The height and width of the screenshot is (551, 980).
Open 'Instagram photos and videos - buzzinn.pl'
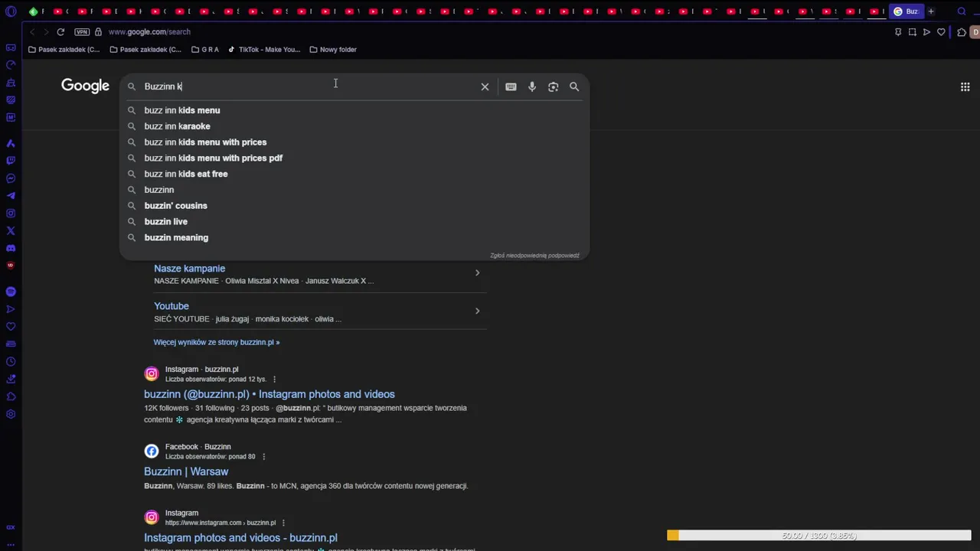(240, 538)
